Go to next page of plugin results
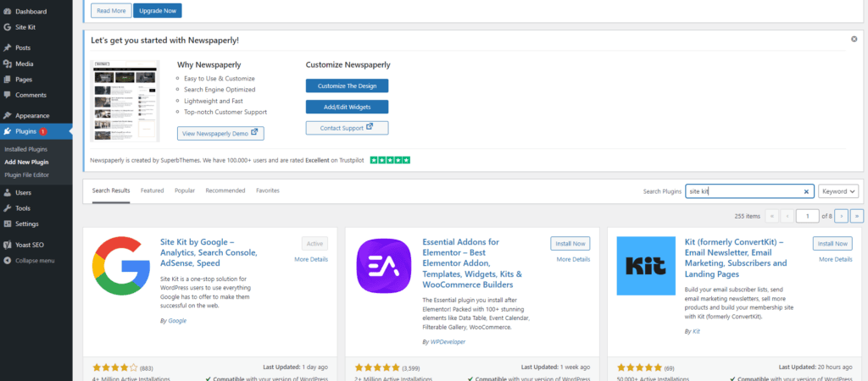Viewport: 868px width, 381px height. click(842, 216)
